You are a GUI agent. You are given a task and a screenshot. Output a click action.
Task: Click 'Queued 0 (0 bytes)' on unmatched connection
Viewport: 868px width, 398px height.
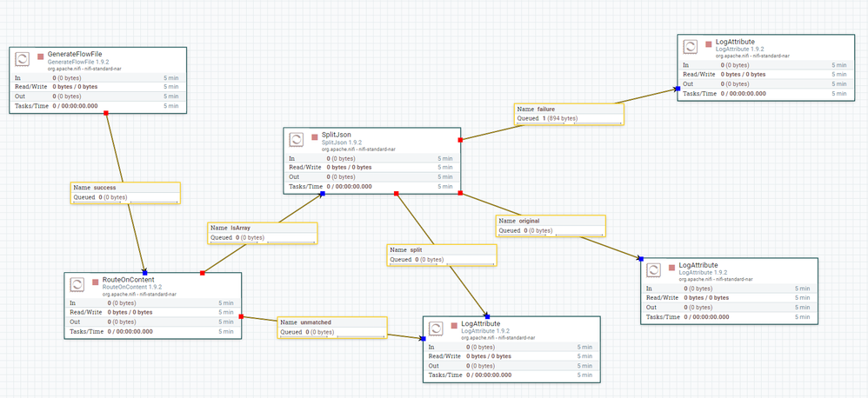click(x=307, y=332)
